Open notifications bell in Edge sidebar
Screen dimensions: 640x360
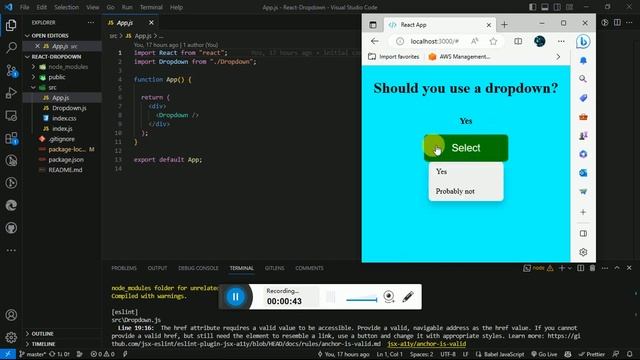[x=583, y=61]
